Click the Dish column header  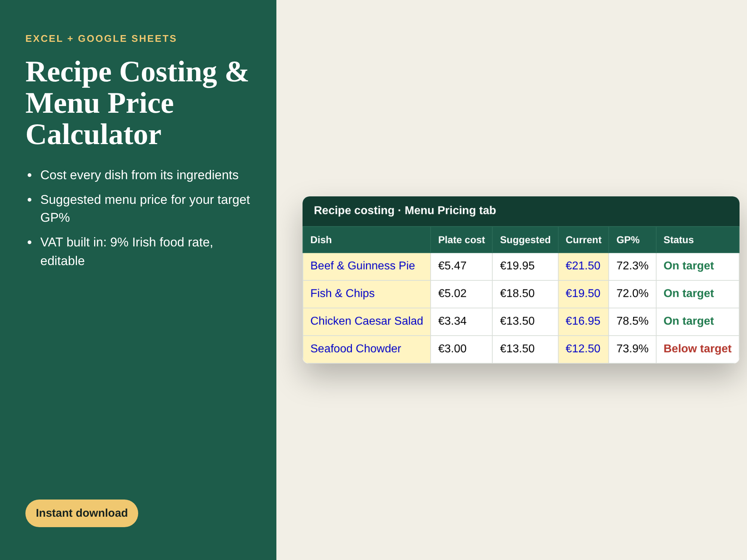point(366,240)
